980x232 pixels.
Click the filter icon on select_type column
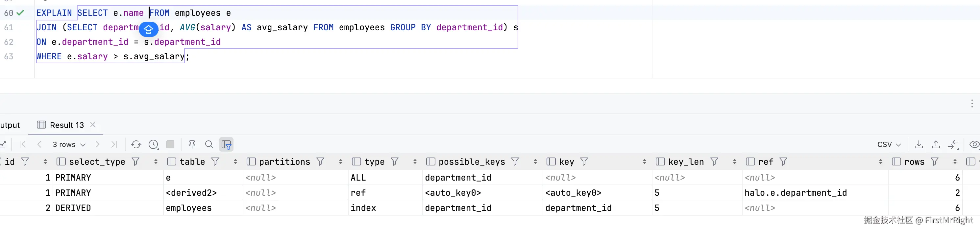coord(135,161)
